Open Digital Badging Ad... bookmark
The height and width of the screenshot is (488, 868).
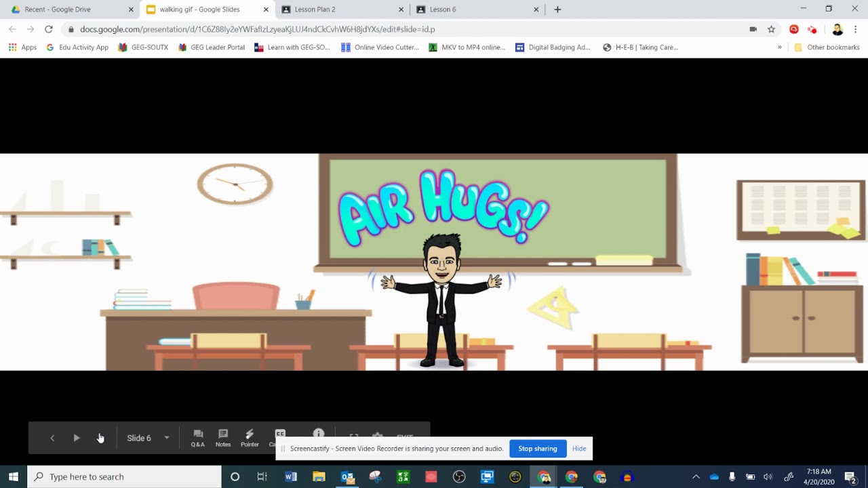553,47
